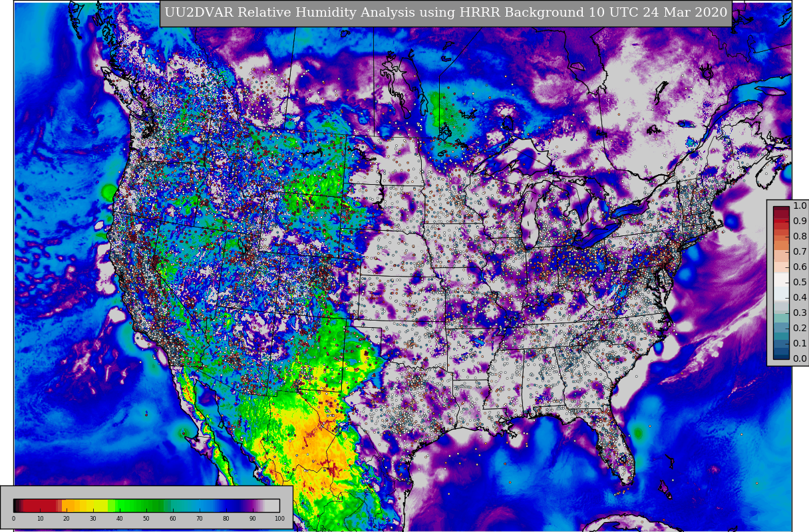
Task: Click the map title mentioning UU2DVAR Relative Humidity Analysis
Action: point(446,13)
